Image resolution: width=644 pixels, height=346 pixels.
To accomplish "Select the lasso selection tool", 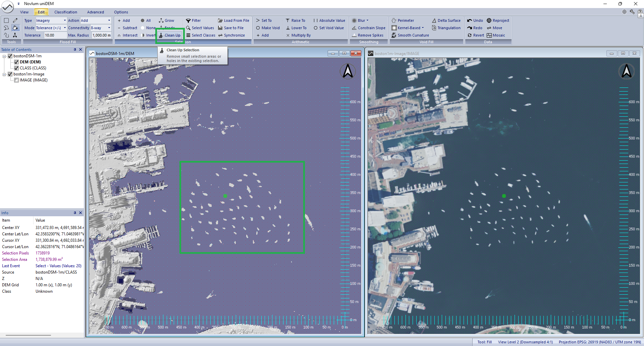I will (x=6, y=28).
